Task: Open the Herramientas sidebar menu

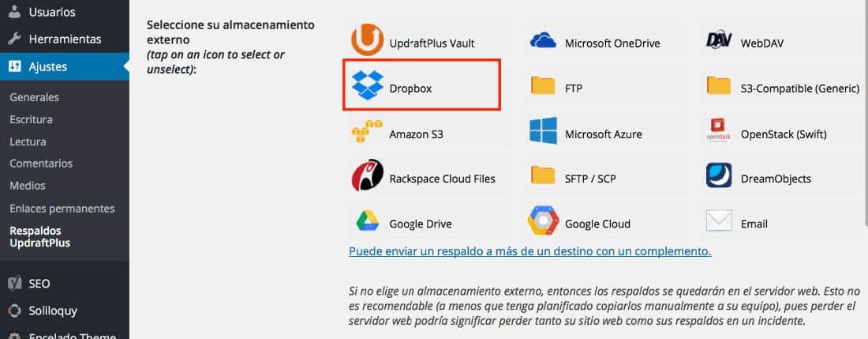Action: click(x=64, y=39)
